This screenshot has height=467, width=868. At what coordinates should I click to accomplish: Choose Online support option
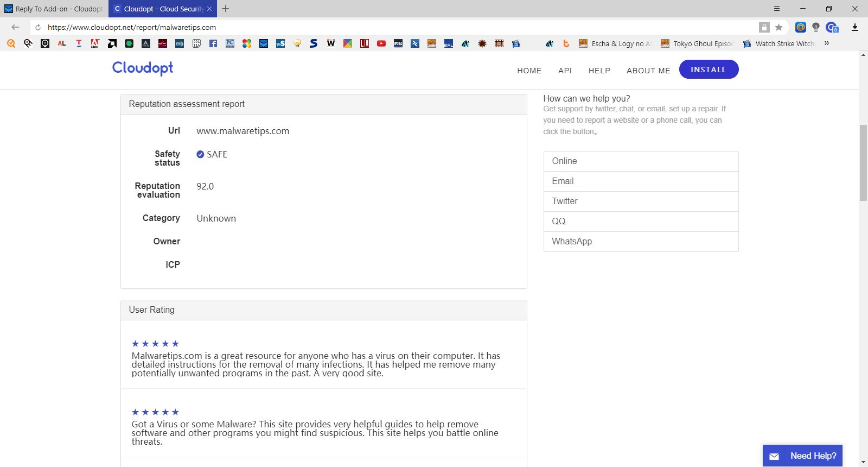click(x=641, y=161)
